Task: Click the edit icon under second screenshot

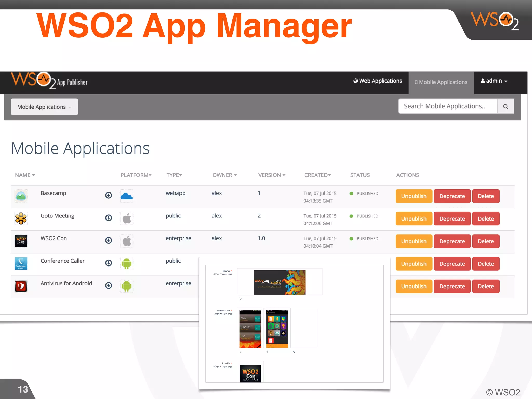Action: pos(268,351)
